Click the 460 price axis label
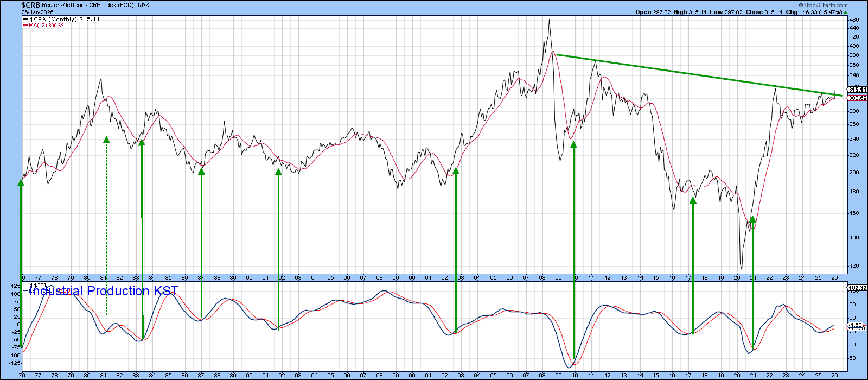This screenshot has width=868, height=380. (x=854, y=20)
